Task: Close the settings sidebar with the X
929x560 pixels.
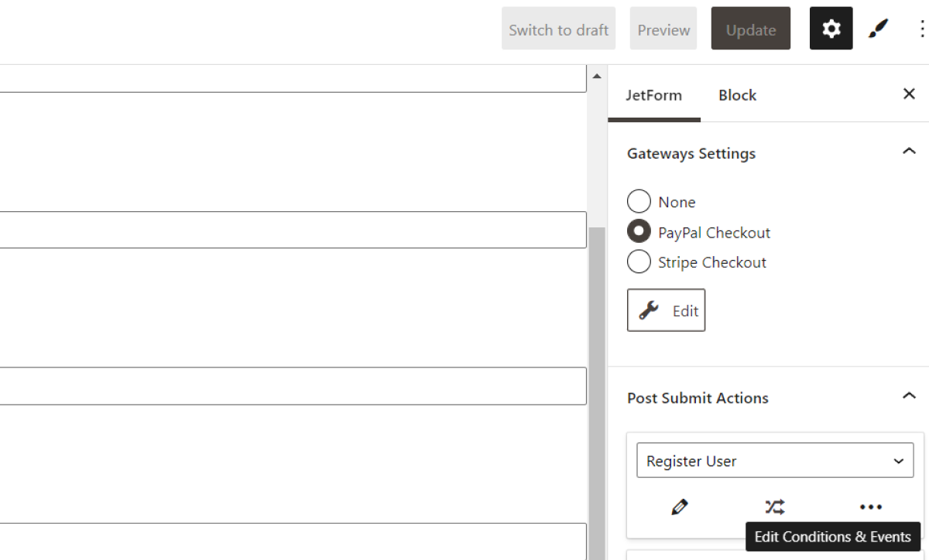Action: 909,94
